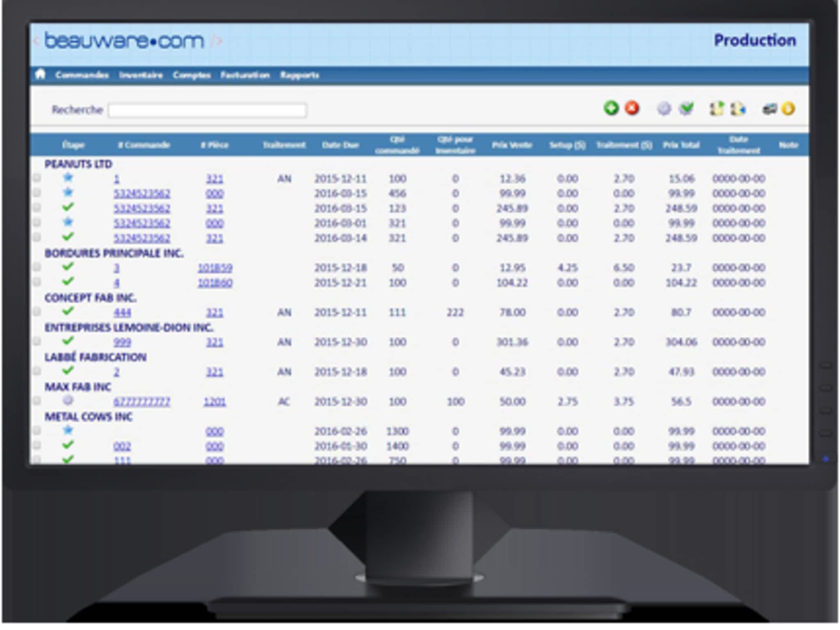The height and width of the screenshot is (630, 840).
Task: Click the green add order icon
Action: coord(611,108)
